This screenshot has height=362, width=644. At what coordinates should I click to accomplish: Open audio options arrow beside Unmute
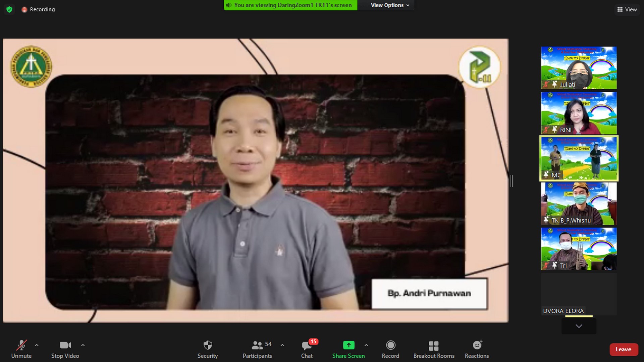click(x=37, y=345)
